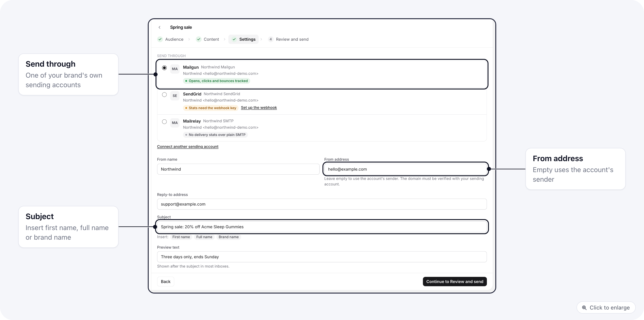644x320 pixels.
Task: Select the SendGrid sending account radio
Action: (x=164, y=94)
